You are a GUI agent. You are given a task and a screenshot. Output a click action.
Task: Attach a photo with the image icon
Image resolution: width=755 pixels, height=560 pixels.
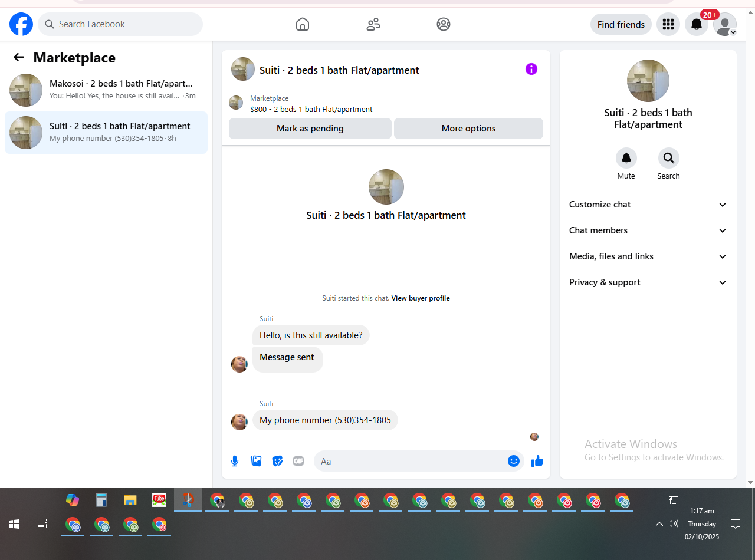coord(256,461)
